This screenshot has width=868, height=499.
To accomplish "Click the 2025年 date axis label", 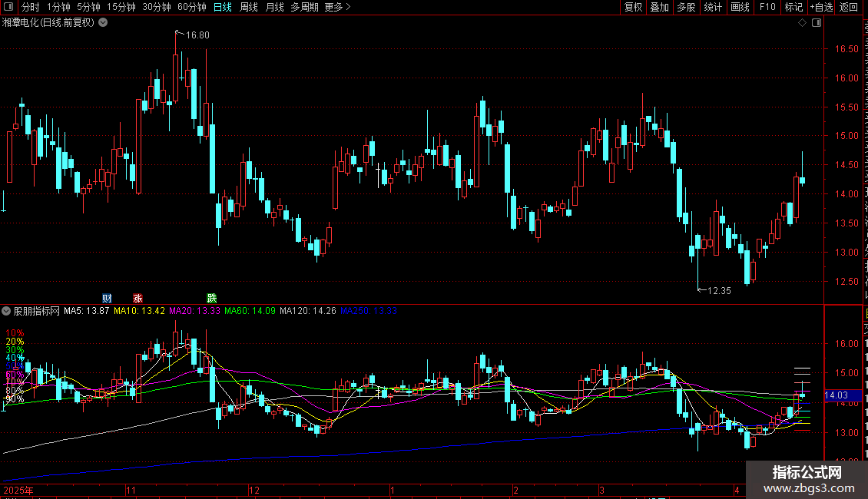I will [x=18, y=490].
